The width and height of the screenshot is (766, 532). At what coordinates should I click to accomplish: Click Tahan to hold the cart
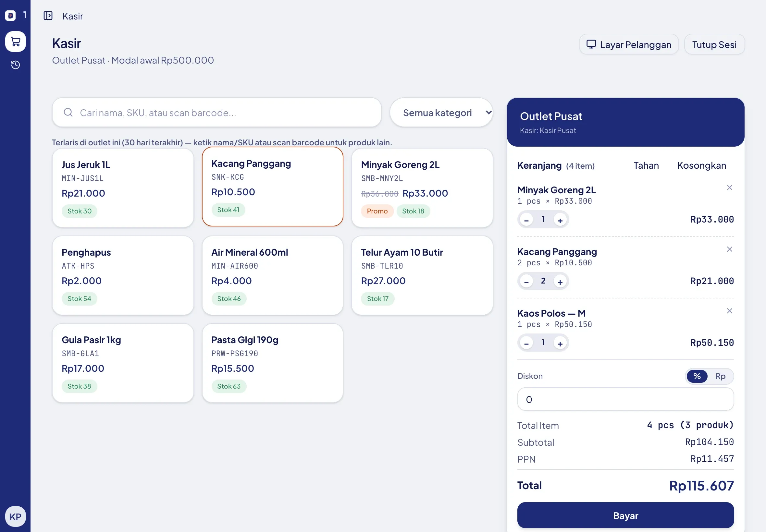646,166
